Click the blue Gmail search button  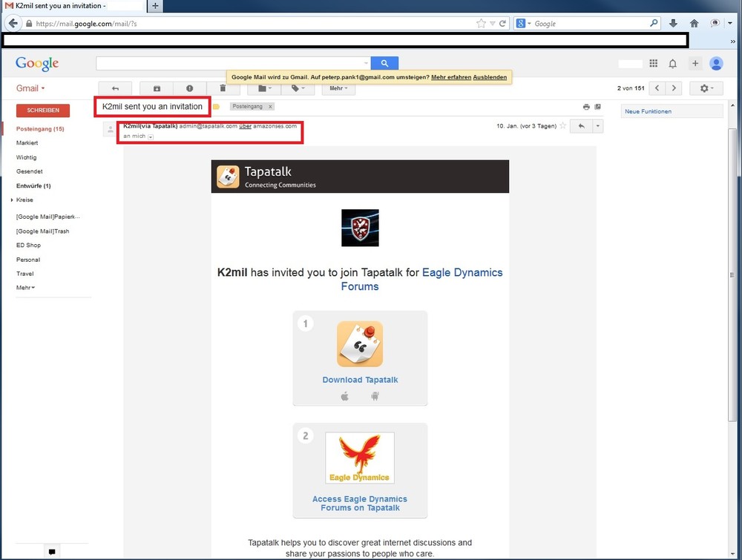tap(384, 63)
